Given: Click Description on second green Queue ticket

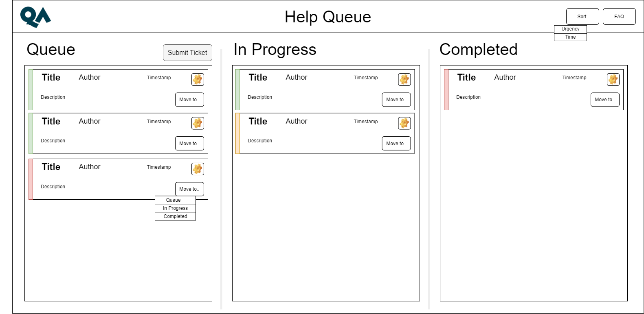Looking at the screenshot, I should pyautogui.click(x=53, y=141).
